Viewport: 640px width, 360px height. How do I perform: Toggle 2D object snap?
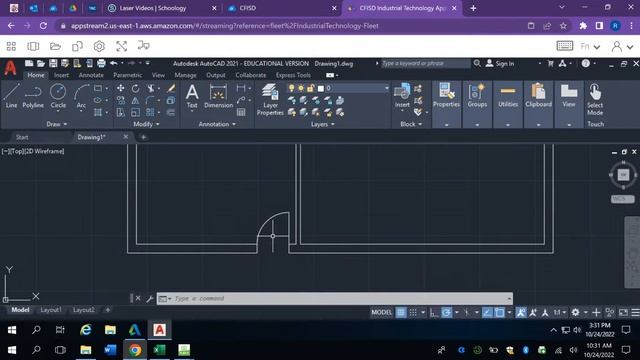tap(499, 313)
